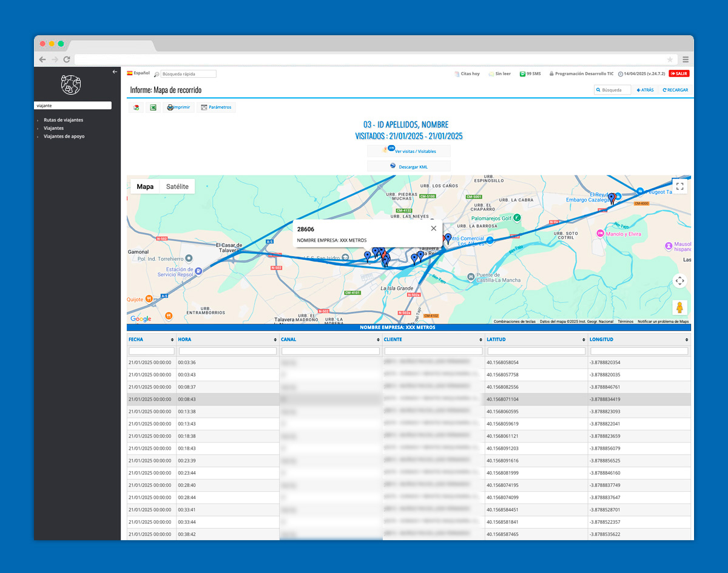
Task: Focus the CLIENTE column filter field
Action: [433, 351]
